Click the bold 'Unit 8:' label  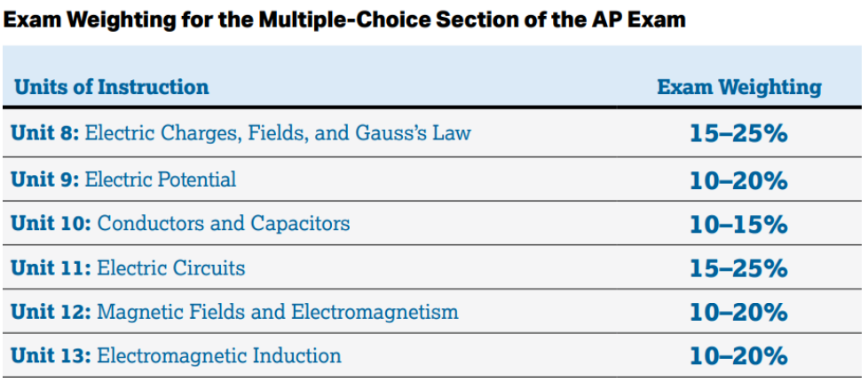tap(45, 133)
